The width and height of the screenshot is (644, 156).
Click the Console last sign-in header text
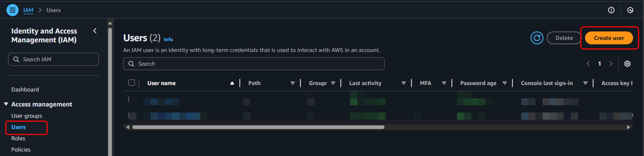click(x=547, y=83)
